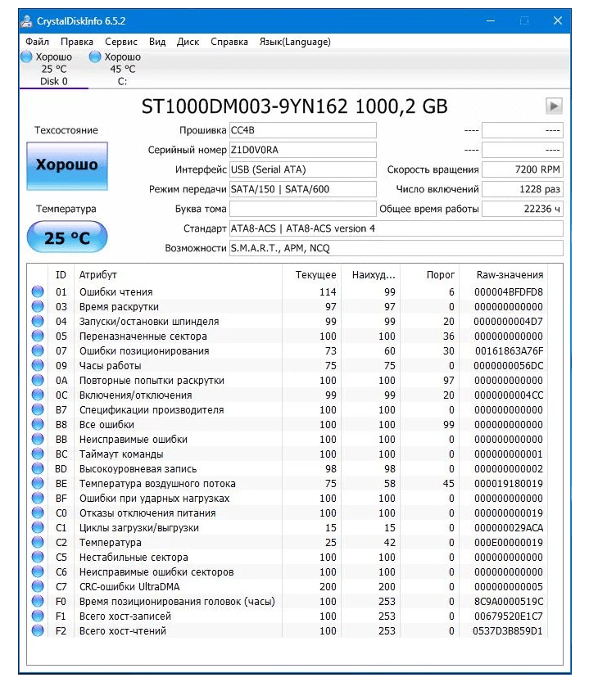Click status orb for Часы работы row
This screenshot has height=700, width=598.
(38, 365)
